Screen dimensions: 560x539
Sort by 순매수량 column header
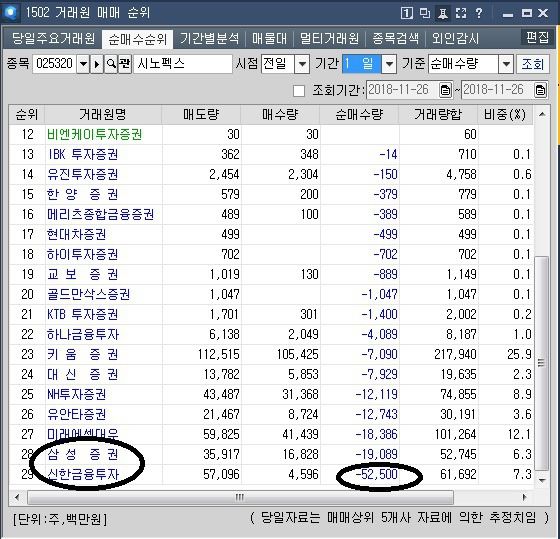[x=359, y=115]
